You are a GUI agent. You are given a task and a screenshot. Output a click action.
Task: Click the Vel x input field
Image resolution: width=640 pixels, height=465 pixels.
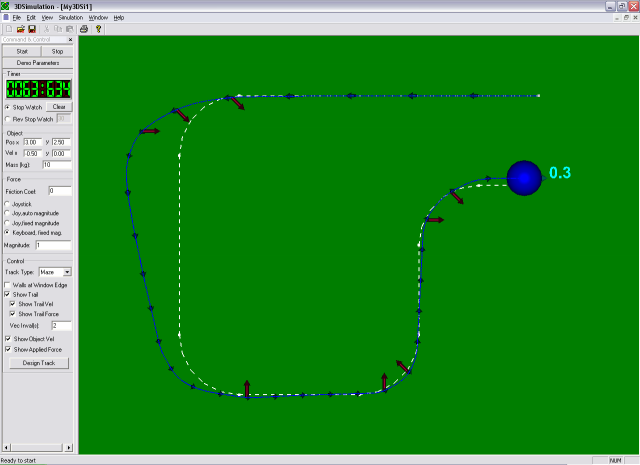(x=32, y=154)
